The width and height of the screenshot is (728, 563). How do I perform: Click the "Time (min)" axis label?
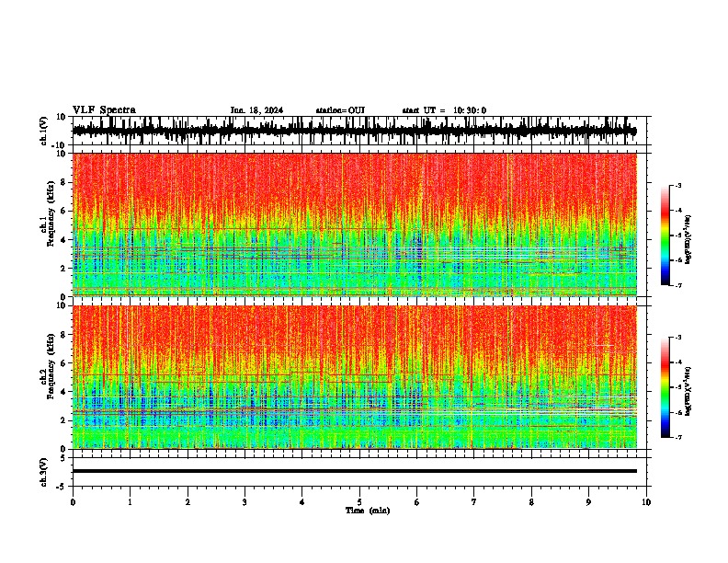pyautogui.click(x=368, y=511)
